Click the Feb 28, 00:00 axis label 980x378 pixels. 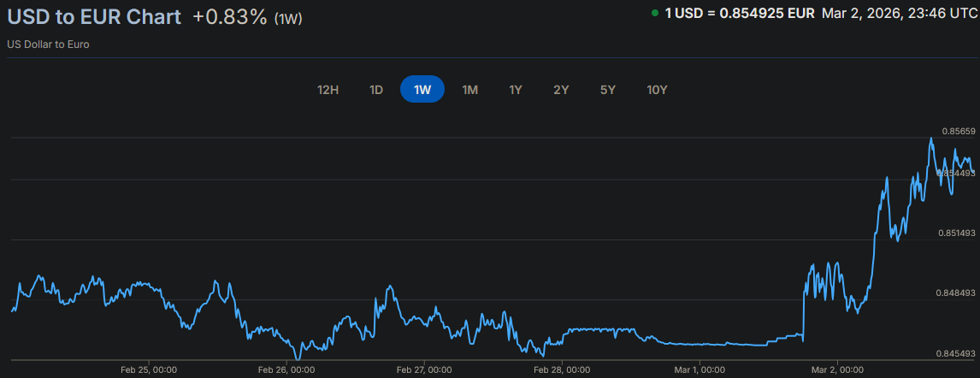pos(561,370)
